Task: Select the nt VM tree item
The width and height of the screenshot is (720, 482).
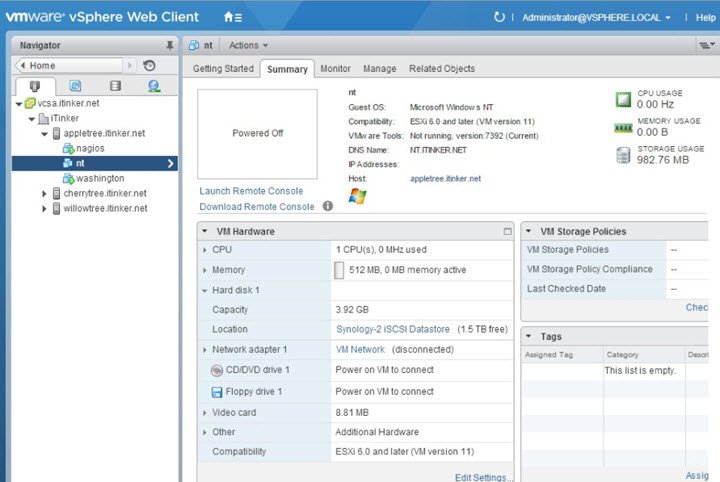Action: click(95, 163)
